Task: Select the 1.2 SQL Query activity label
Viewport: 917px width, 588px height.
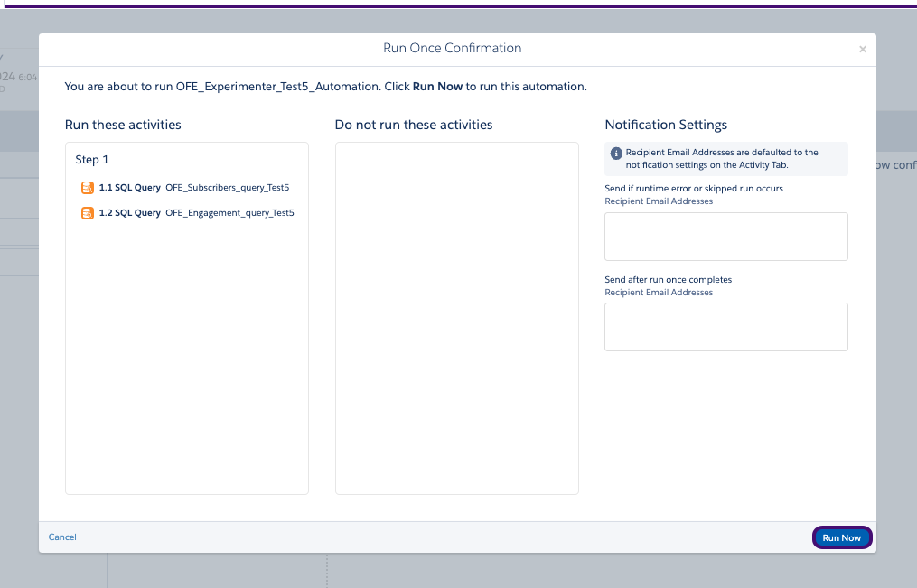Action: click(x=129, y=212)
